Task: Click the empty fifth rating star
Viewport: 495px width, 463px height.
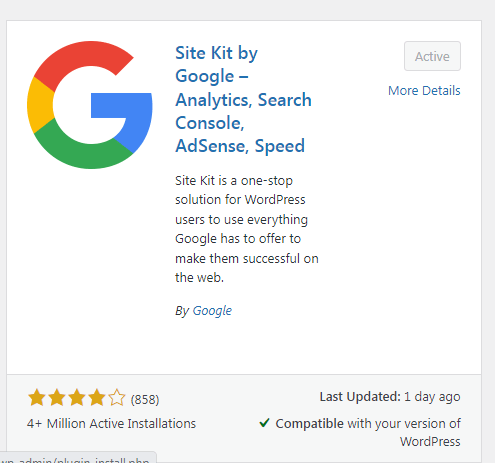Action: [x=117, y=398]
